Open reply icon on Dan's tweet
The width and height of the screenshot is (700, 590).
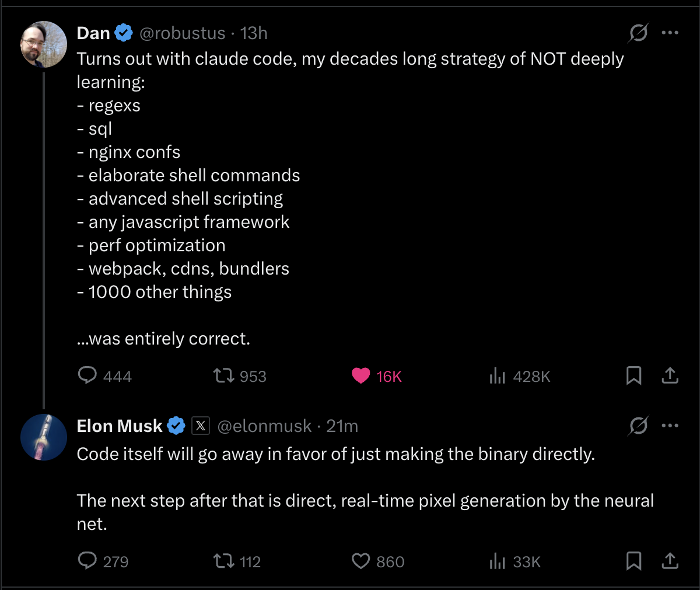coord(87,375)
